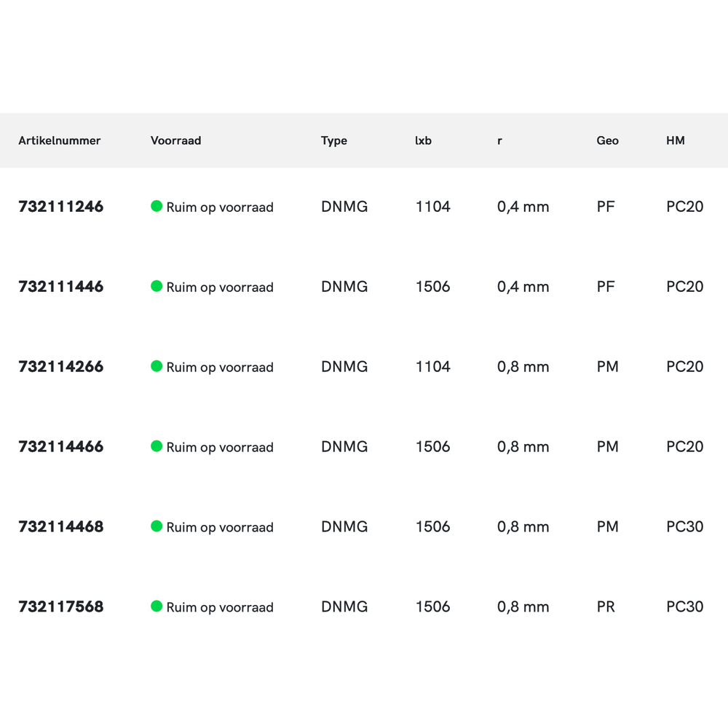Image resolution: width=728 pixels, height=728 pixels.
Task: Sort by Artikelnummer column header
Action: [x=60, y=141]
